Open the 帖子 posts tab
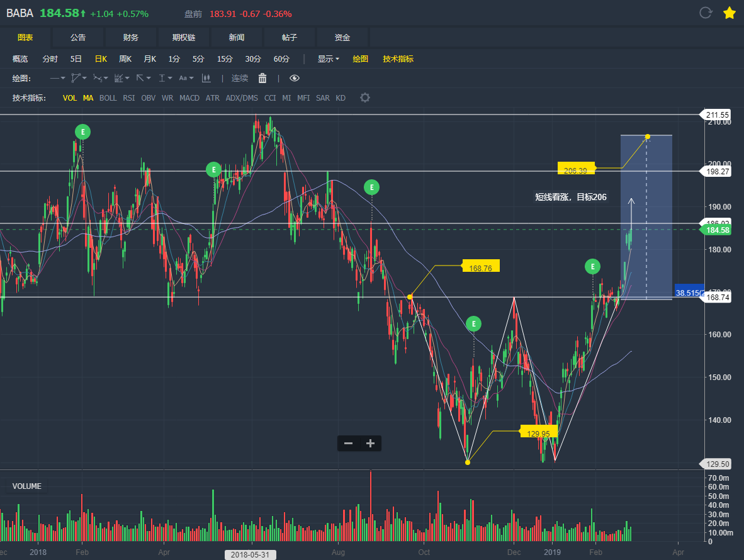The width and height of the screenshot is (744, 560). pyautogui.click(x=289, y=38)
